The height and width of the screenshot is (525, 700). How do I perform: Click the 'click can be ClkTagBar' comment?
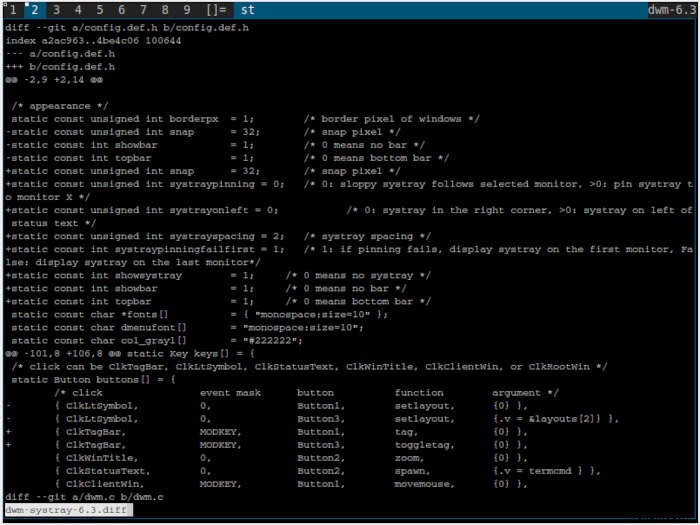(x=309, y=367)
